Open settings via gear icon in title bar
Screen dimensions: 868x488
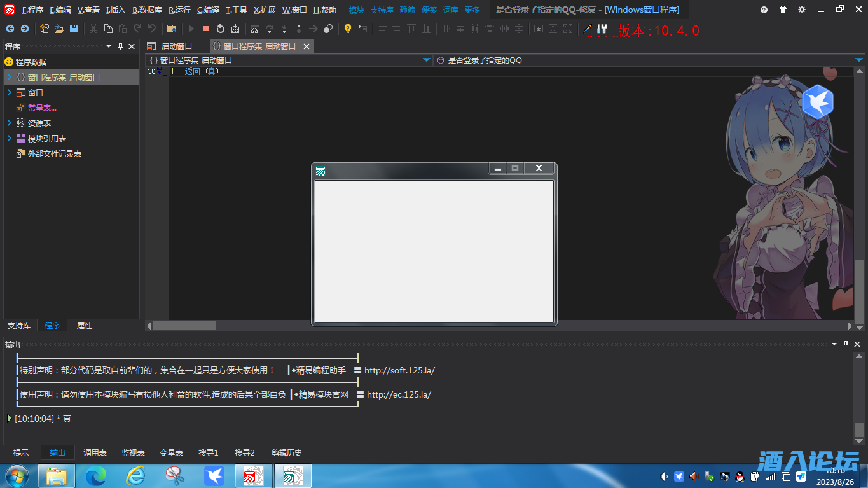[801, 10]
